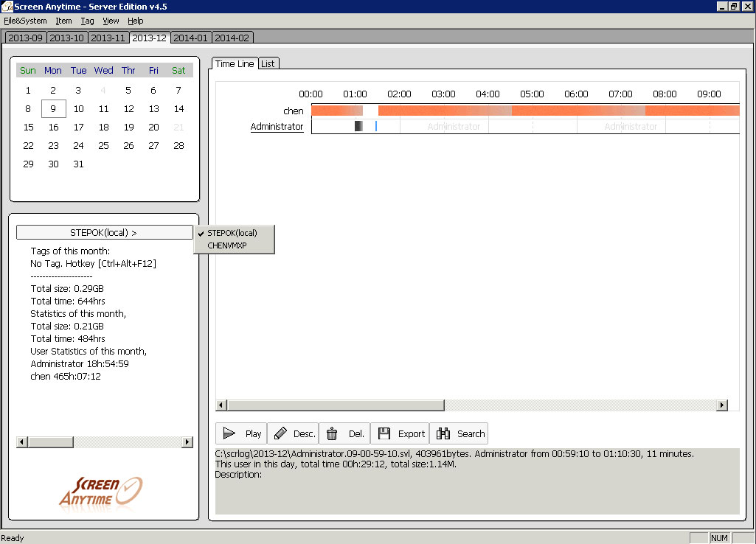This screenshot has width=756, height=544.
Task: Switch to the 2013-11 month tab
Action: 108,38
